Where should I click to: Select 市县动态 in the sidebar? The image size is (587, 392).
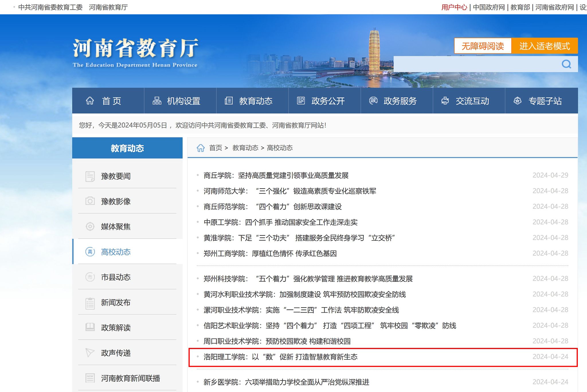(116, 277)
